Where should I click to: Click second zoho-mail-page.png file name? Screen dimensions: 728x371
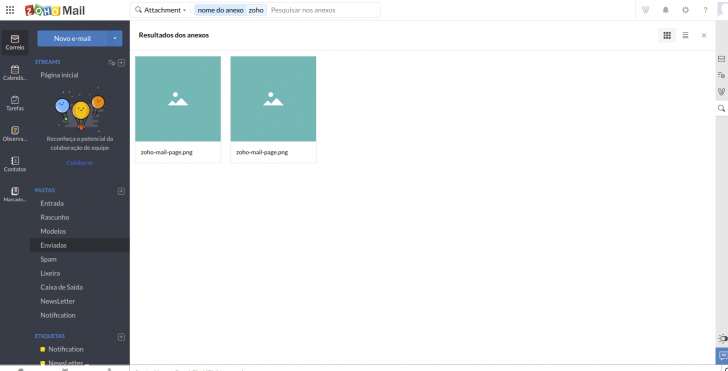[262, 152]
